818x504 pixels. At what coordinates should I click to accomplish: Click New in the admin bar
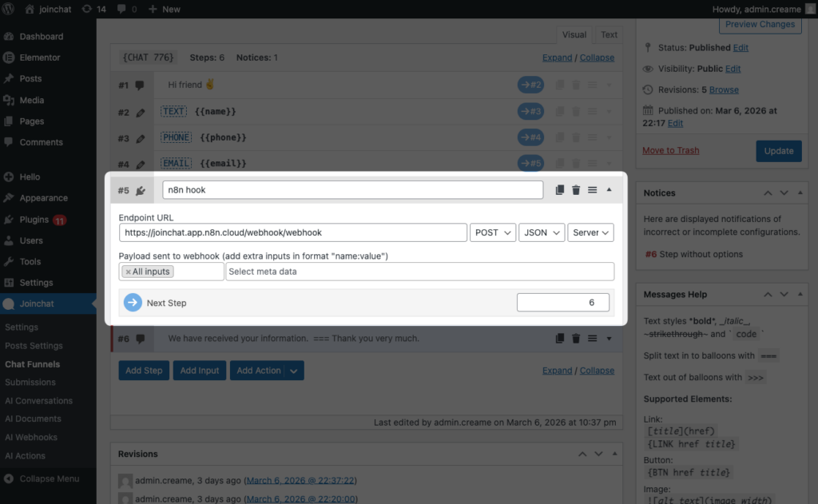pos(165,9)
